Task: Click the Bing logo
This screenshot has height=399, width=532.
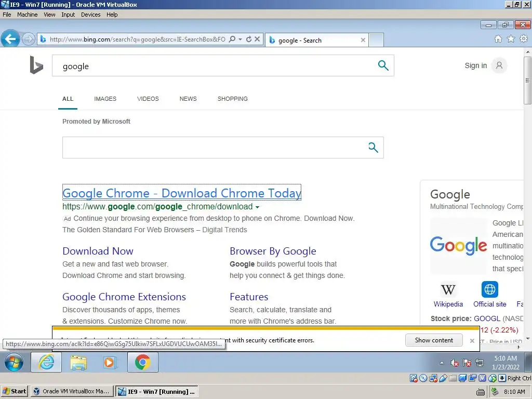Action: tap(36, 65)
